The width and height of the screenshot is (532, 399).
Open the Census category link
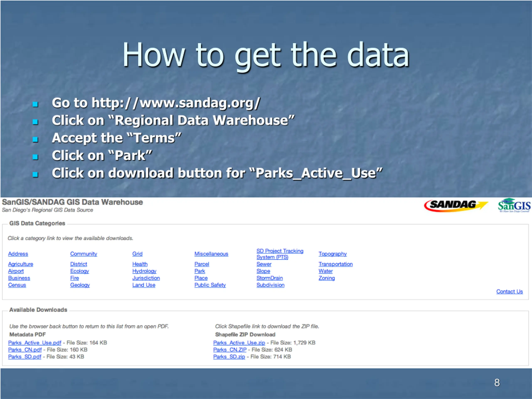(x=17, y=285)
